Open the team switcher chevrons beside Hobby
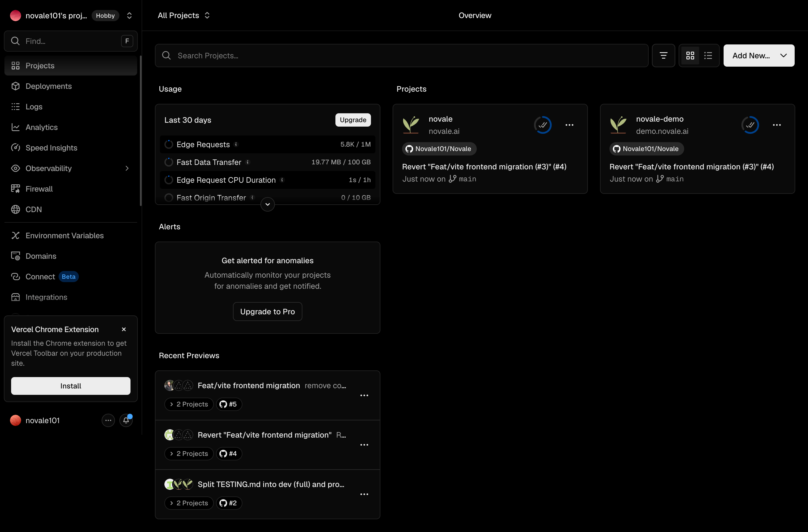808x532 pixels. click(x=129, y=16)
